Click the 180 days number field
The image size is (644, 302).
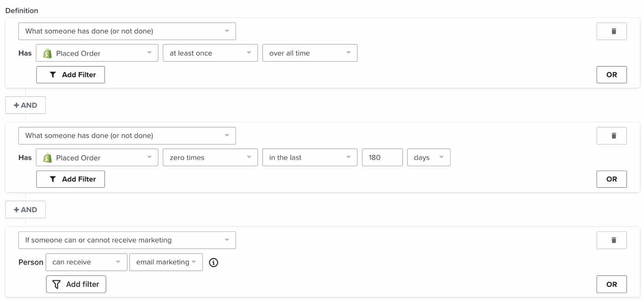pyautogui.click(x=382, y=158)
